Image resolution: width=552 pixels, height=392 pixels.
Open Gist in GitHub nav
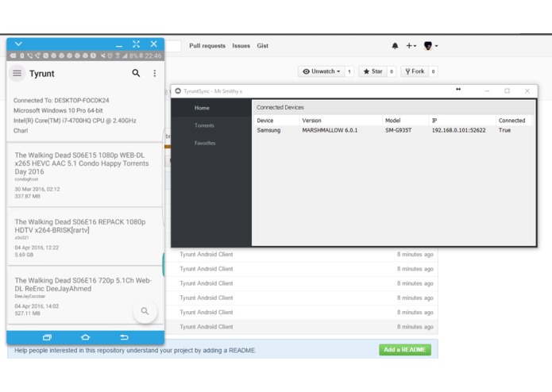(x=263, y=46)
